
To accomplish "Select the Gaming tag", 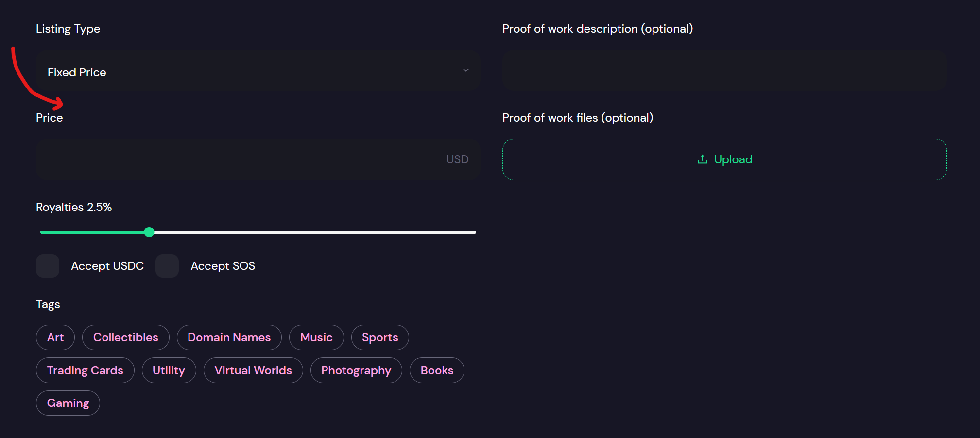I will (68, 403).
